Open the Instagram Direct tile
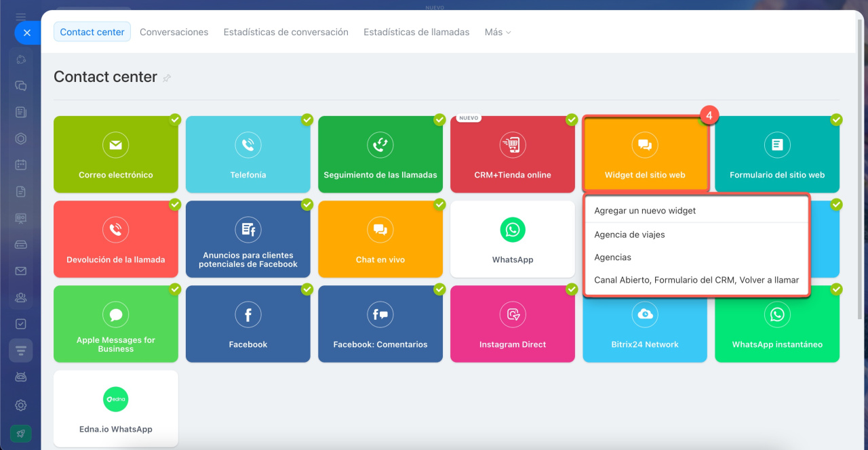This screenshot has width=868, height=450. [x=513, y=324]
